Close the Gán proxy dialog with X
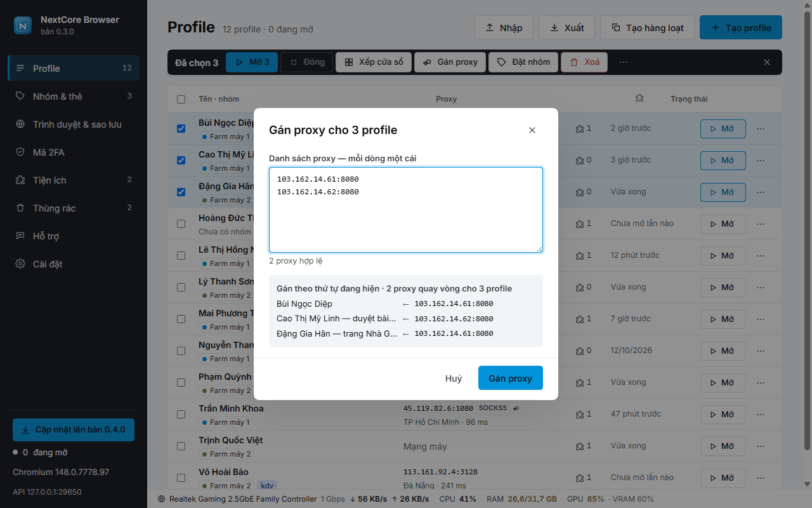The width and height of the screenshot is (812, 508). click(x=532, y=130)
